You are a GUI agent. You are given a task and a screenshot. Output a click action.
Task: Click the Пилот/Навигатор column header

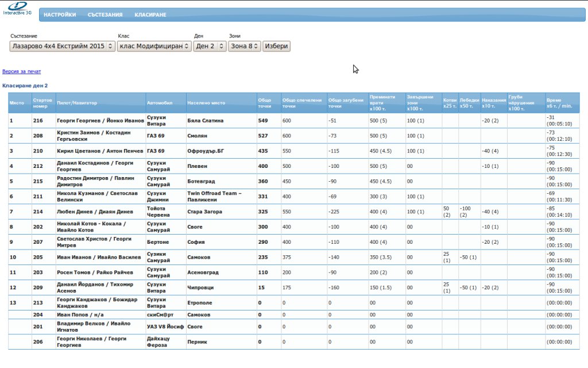pos(77,103)
